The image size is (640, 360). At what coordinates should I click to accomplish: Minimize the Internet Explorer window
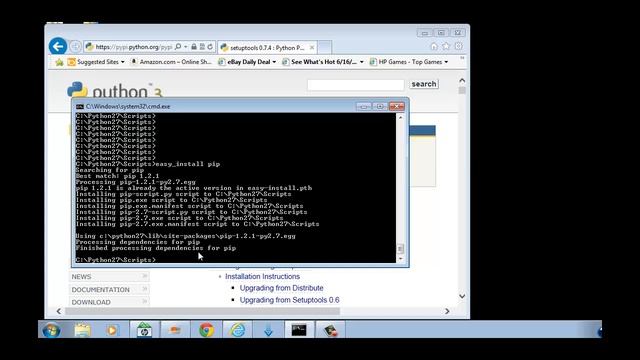click(x=425, y=33)
